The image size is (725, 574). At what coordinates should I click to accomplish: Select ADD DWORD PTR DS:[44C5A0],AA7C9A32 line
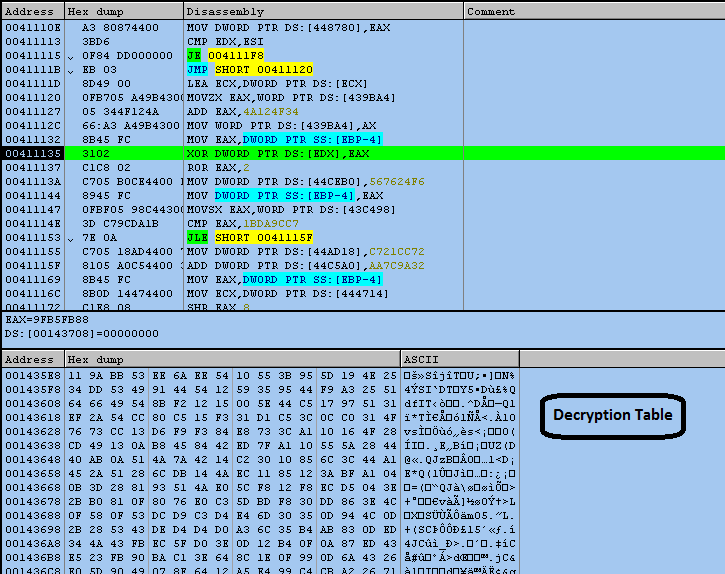pos(306,265)
